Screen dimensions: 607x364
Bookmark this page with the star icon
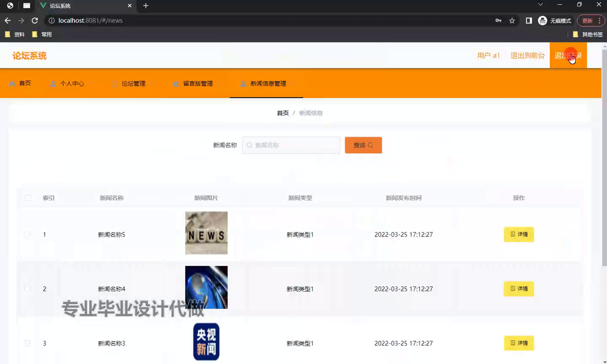click(x=512, y=21)
